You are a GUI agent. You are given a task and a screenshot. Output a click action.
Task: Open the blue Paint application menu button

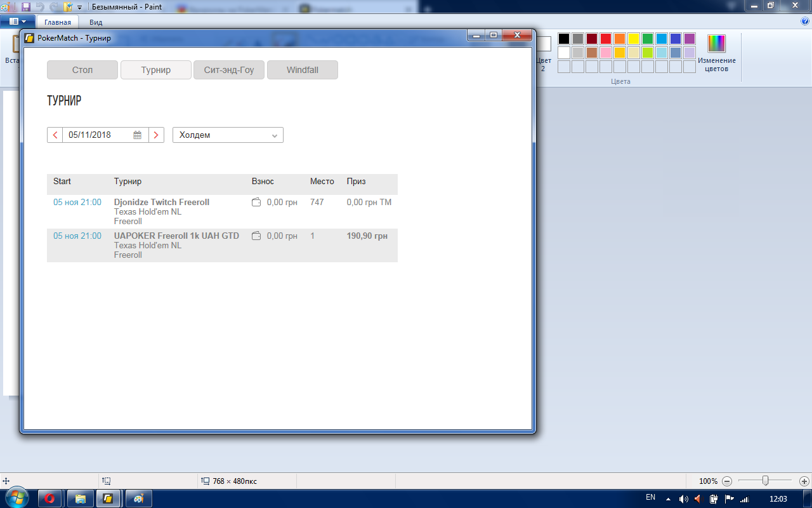tap(18, 22)
